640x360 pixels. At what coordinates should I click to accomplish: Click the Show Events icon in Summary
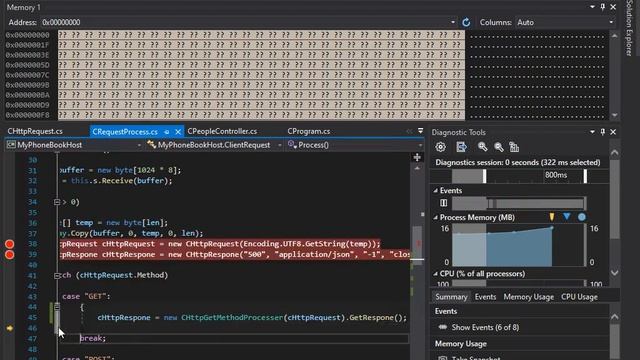coord(442,327)
